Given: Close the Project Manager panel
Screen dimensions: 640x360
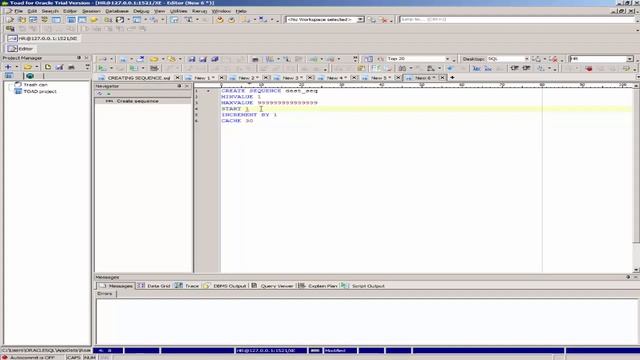Looking at the screenshot, I should (87, 58).
